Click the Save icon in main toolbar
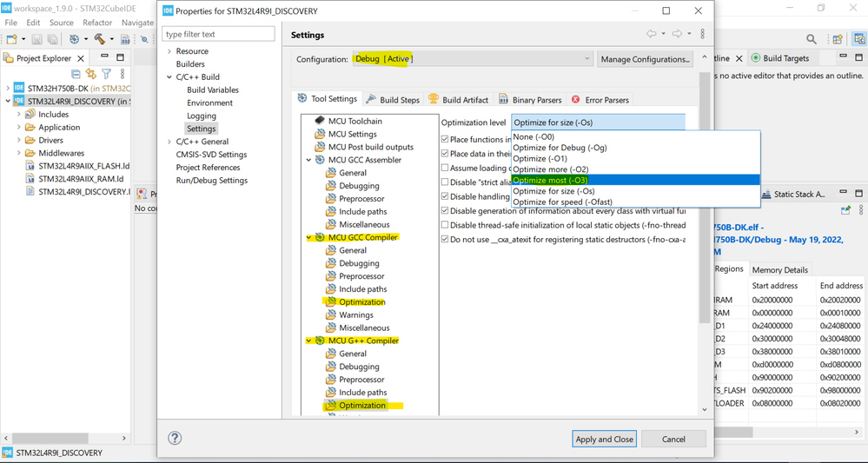The image size is (868, 463). click(37, 39)
